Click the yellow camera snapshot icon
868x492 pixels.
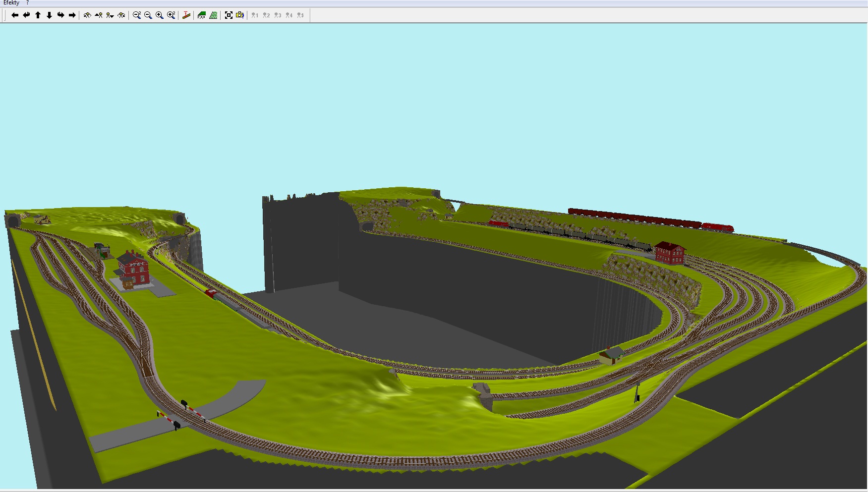point(240,15)
